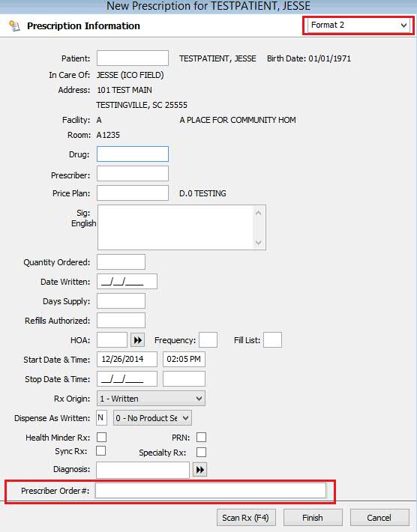Enable the PRN checkbox
The height and width of the screenshot is (532, 417).
[x=201, y=437]
